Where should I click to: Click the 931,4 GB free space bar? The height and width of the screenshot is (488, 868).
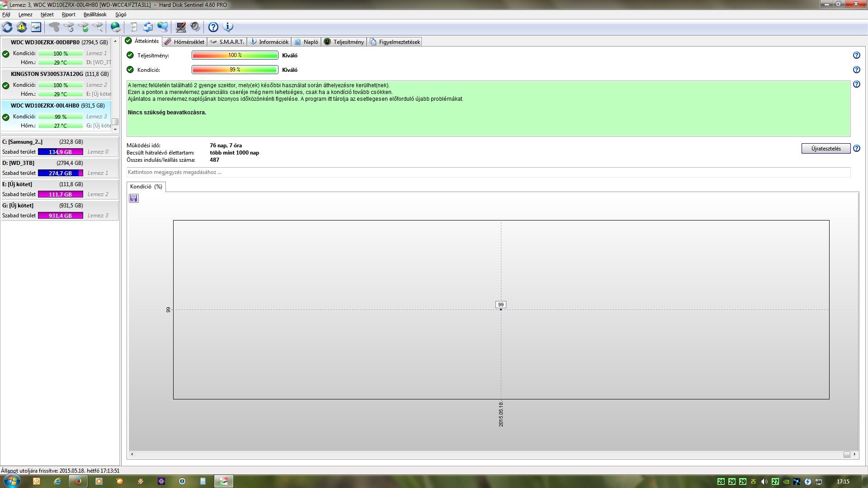click(x=61, y=216)
